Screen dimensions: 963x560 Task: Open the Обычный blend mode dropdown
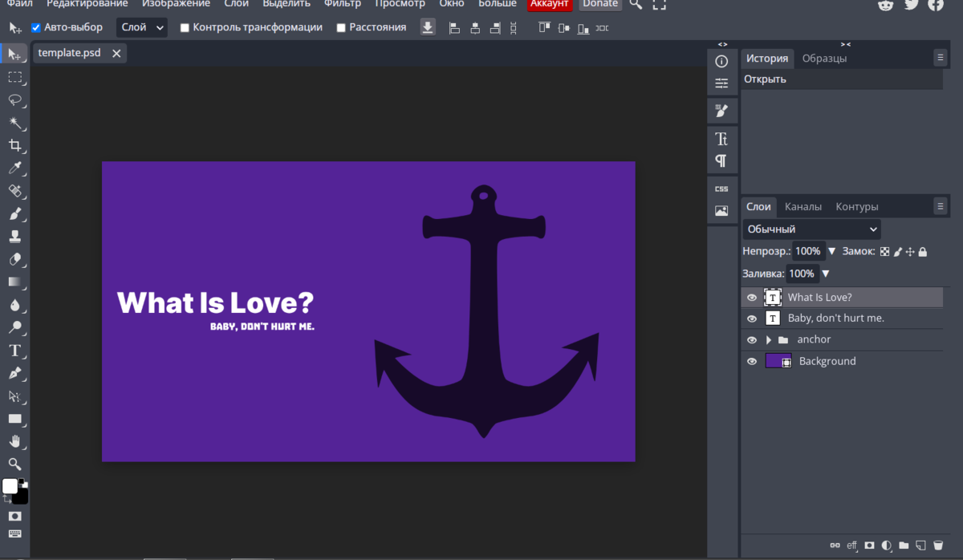[811, 229]
